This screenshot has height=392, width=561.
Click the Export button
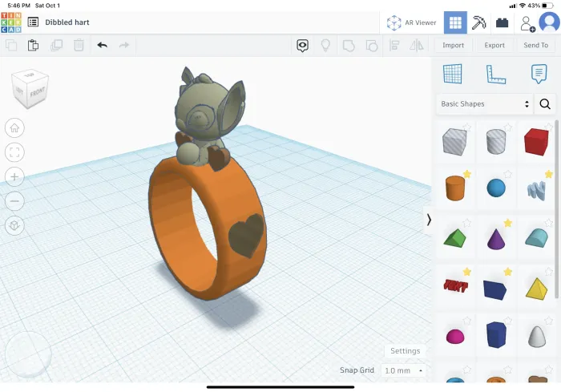(x=494, y=45)
